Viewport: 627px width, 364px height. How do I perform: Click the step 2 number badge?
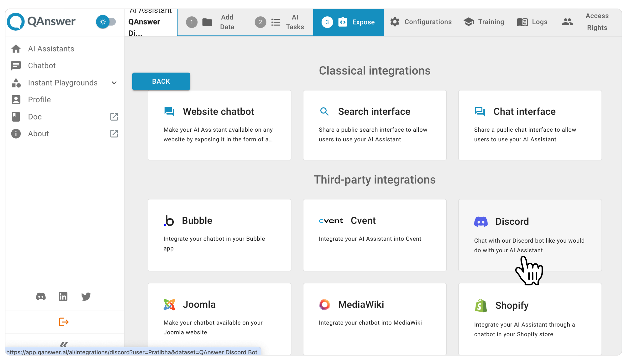pyautogui.click(x=260, y=22)
